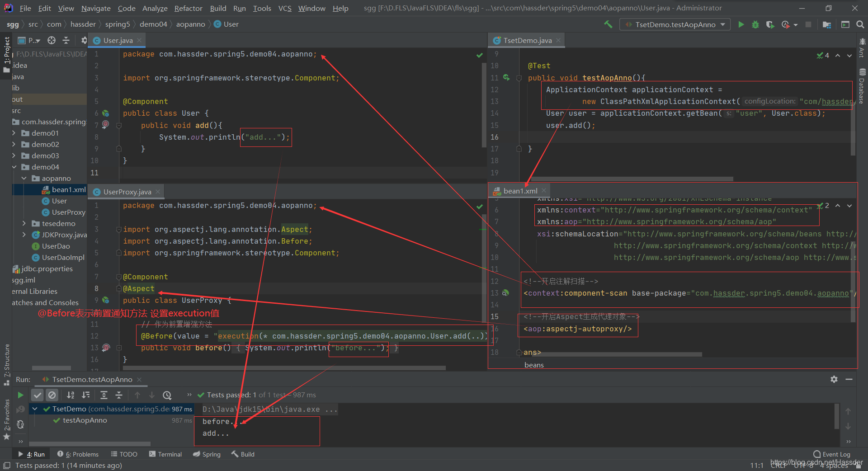Expand the demo03 folder
Screen dimensions: 868x471
[14, 156]
